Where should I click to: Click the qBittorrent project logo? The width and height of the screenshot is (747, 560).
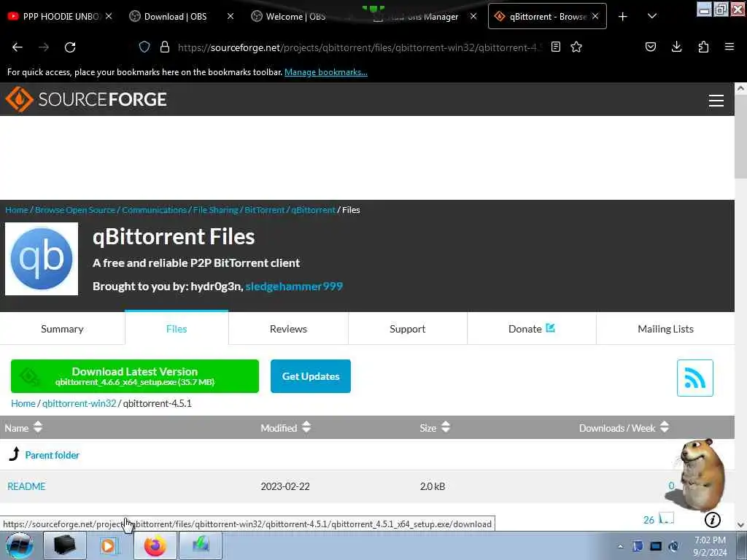[x=42, y=259]
